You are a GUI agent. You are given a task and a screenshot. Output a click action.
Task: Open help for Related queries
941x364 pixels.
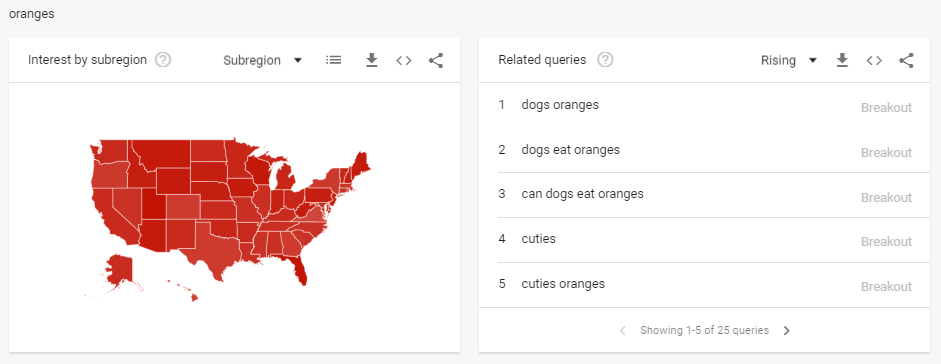pyautogui.click(x=606, y=60)
